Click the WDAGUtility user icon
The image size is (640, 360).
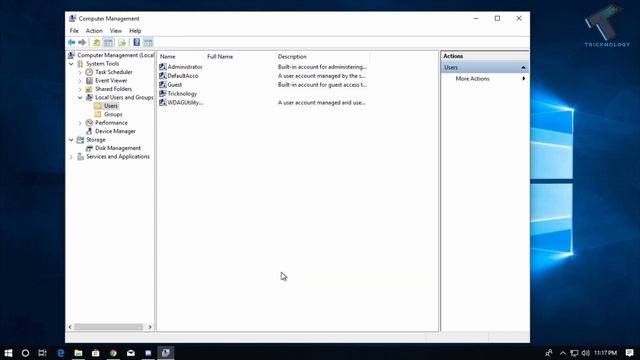pos(163,102)
